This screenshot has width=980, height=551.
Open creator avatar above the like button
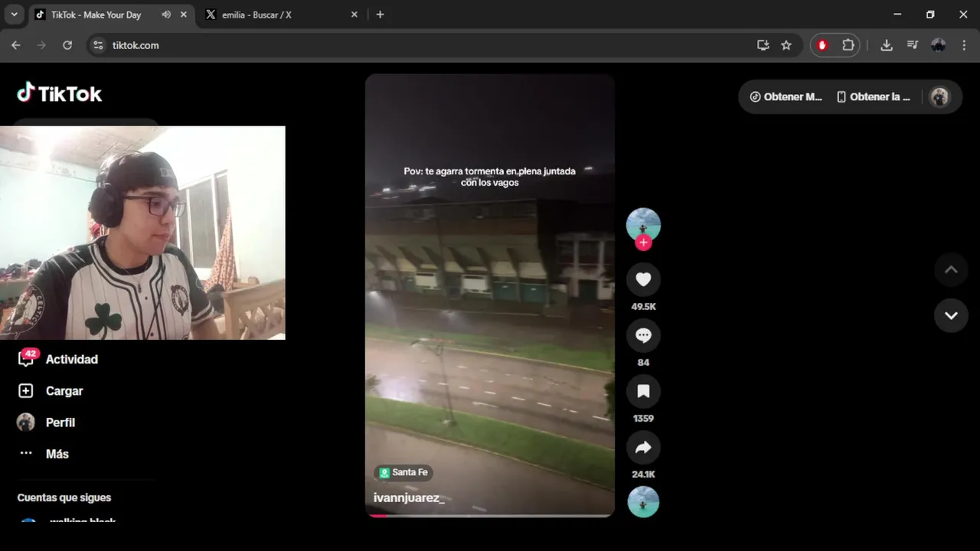pyautogui.click(x=643, y=224)
